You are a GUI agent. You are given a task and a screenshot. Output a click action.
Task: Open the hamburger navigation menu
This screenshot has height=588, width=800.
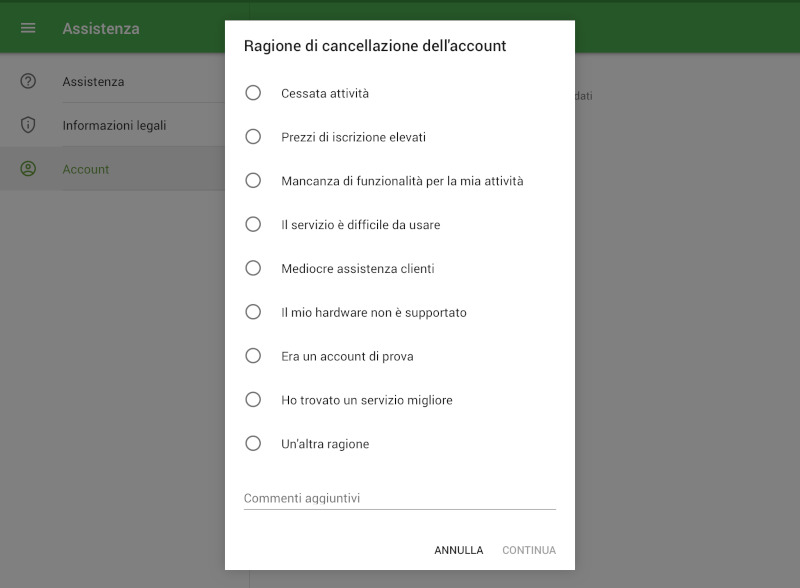click(x=27, y=28)
